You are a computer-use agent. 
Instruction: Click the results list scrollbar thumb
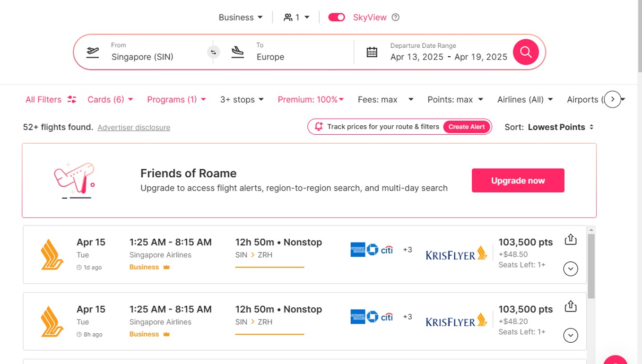coord(591,266)
